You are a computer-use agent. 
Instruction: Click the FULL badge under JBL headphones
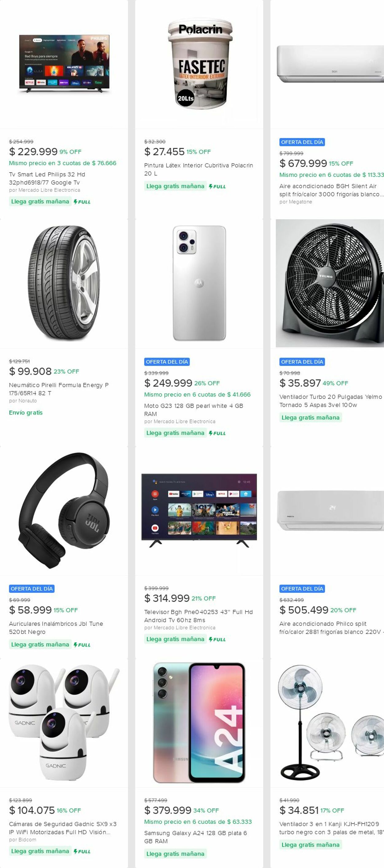[82, 644]
